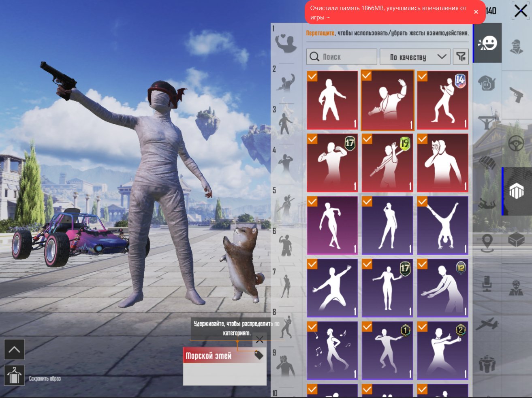The width and height of the screenshot is (532, 398).
Task: Open the emotes smiley category icon
Action: pyautogui.click(x=487, y=43)
